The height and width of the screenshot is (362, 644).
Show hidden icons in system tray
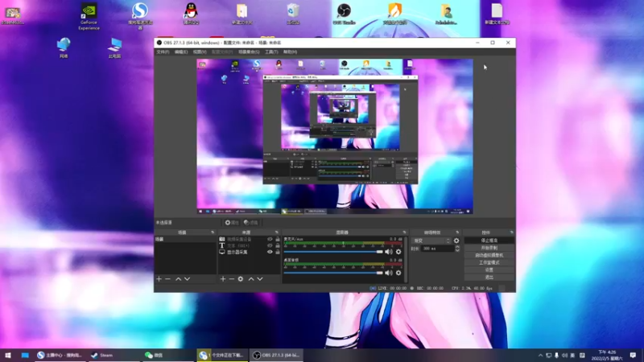[540, 356]
